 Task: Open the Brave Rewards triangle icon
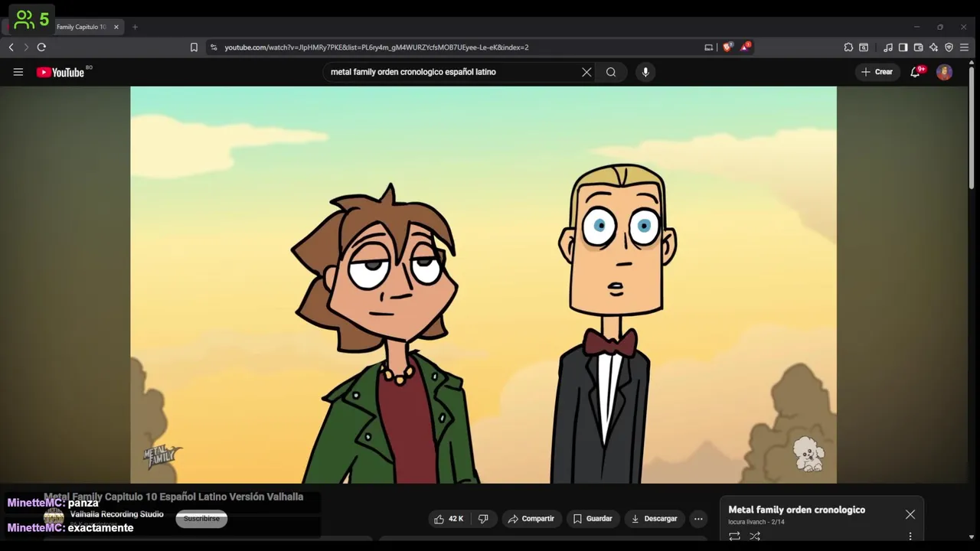(x=745, y=47)
